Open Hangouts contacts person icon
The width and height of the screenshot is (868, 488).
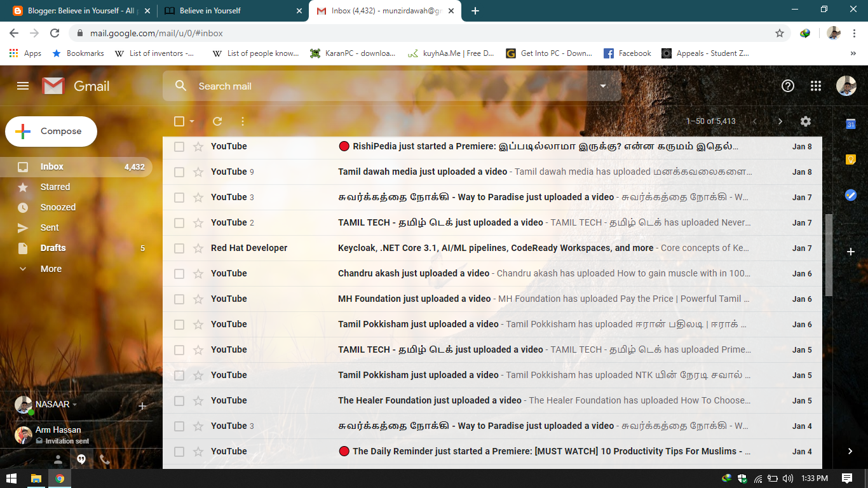(58, 459)
